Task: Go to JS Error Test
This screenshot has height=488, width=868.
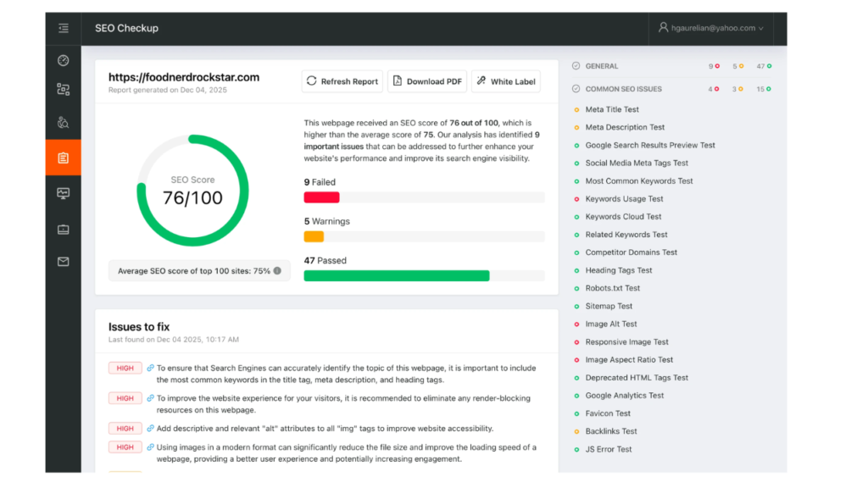Action: 609,449
